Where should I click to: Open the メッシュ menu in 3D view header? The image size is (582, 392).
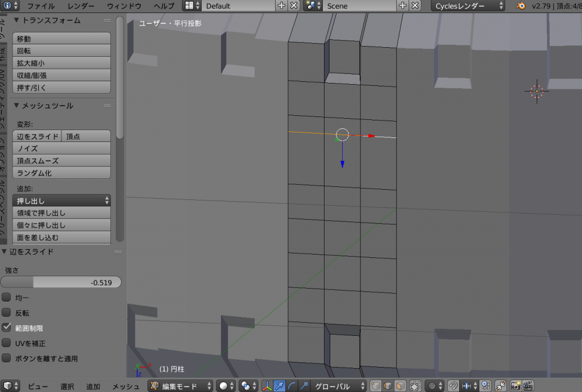tap(126, 386)
